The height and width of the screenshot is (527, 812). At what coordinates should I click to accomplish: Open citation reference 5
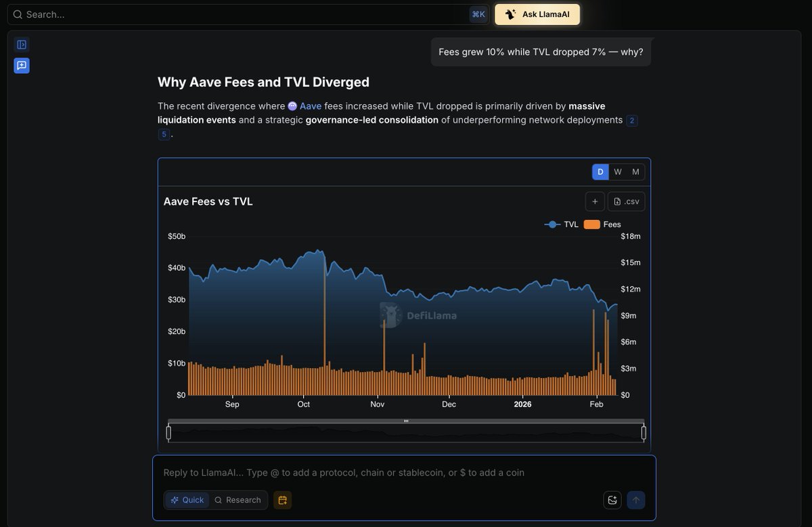coord(164,134)
